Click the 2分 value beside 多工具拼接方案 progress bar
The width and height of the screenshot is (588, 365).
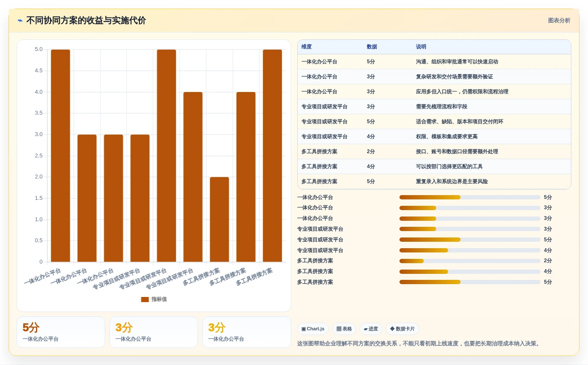pos(548,261)
